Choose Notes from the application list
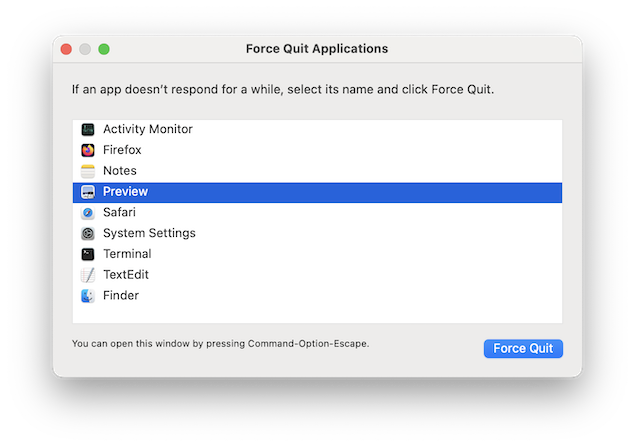The width and height of the screenshot is (635, 447). (x=120, y=171)
